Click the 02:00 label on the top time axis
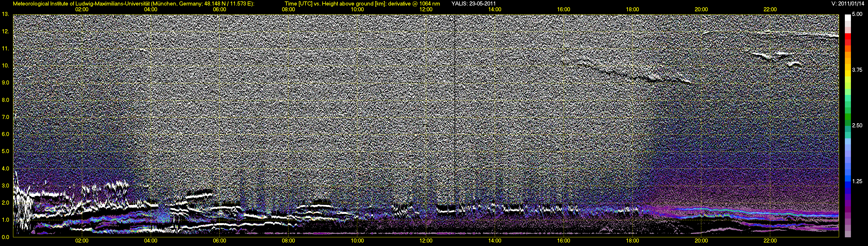 82,10
